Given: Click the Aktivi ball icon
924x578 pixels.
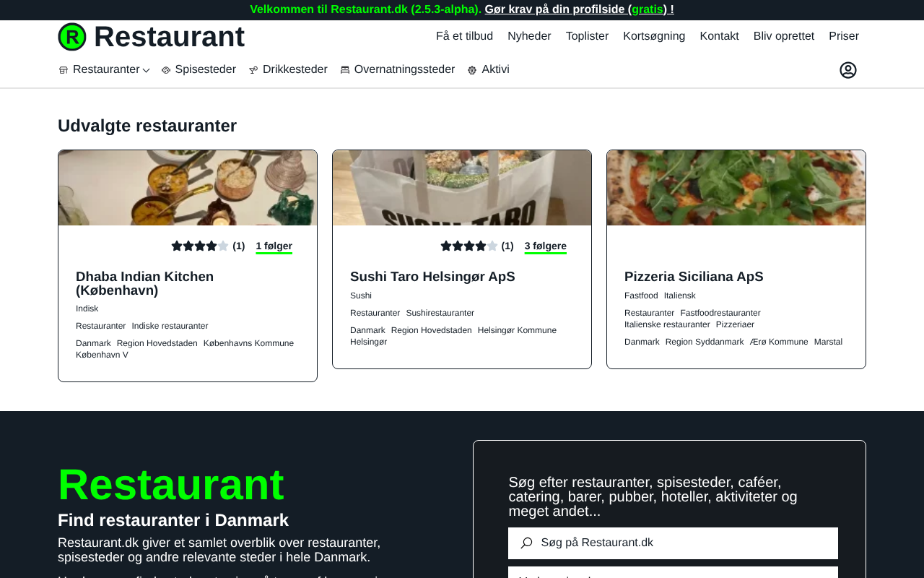Looking at the screenshot, I should (472, 70).
